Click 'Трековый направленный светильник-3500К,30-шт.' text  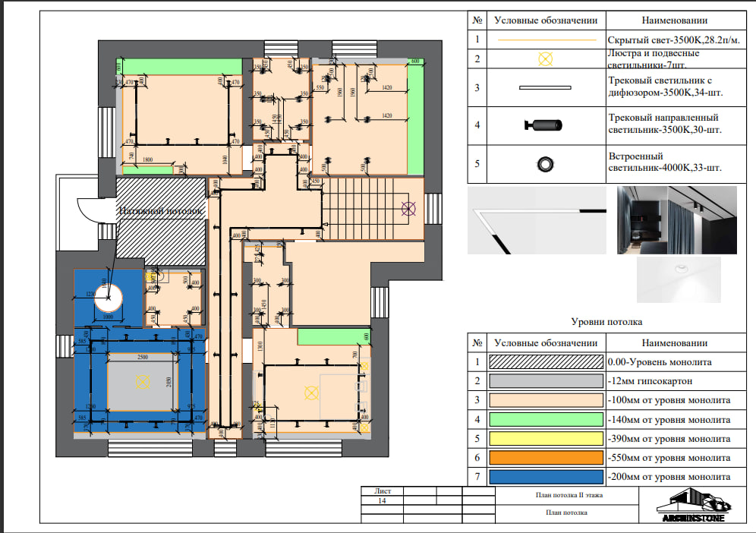[665, 124]
